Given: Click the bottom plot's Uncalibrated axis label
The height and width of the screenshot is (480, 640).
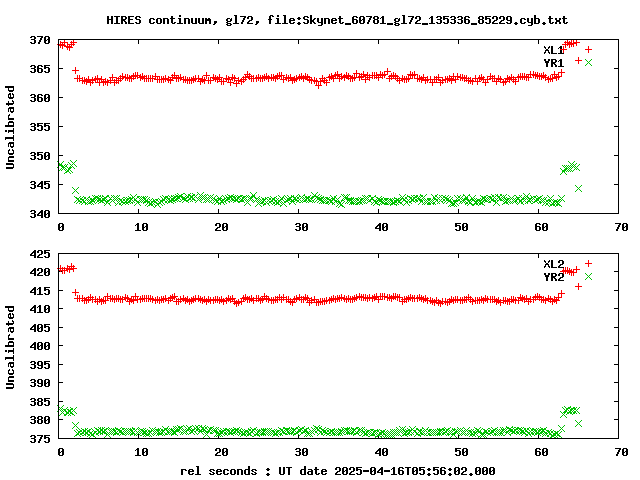Looking at the screenshot, I should pos(10,347).
